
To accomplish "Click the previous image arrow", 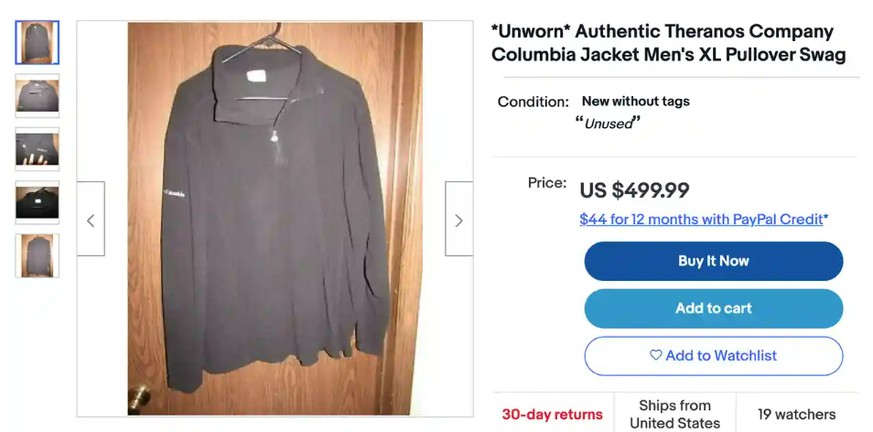I will [x=91, y=219].
